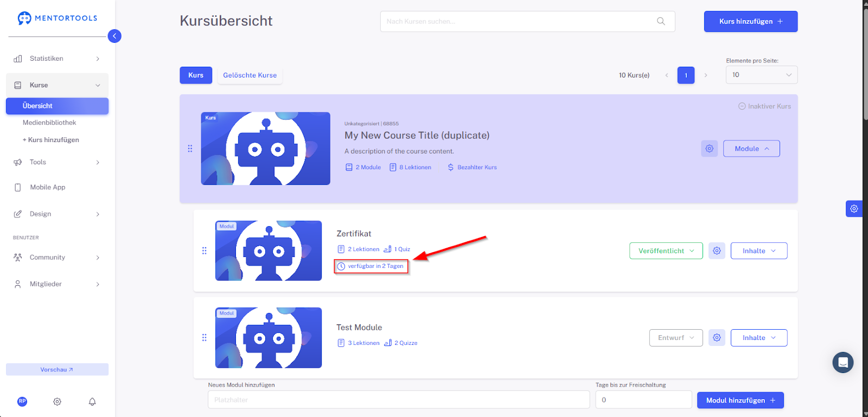Viewport: 868px width, 417px height.
Task: Click the Mobile App phone icon
Action: coord(18,187)
